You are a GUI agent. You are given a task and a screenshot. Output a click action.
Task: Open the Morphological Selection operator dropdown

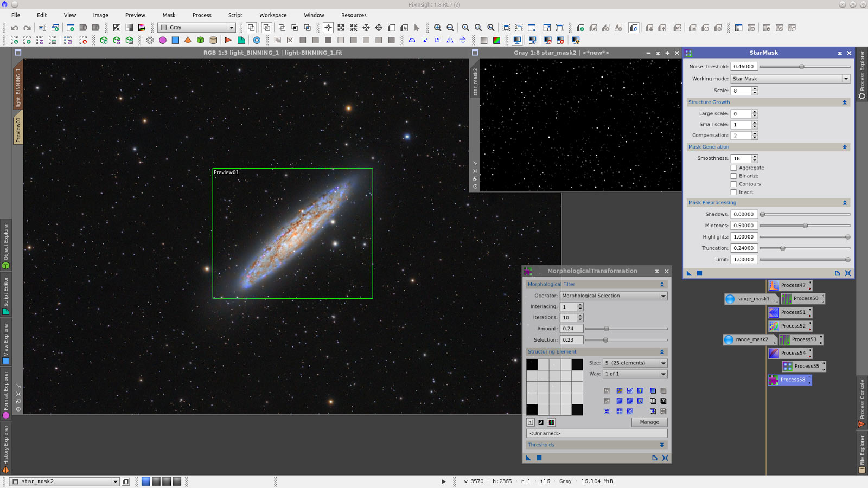tap(663, 296)
